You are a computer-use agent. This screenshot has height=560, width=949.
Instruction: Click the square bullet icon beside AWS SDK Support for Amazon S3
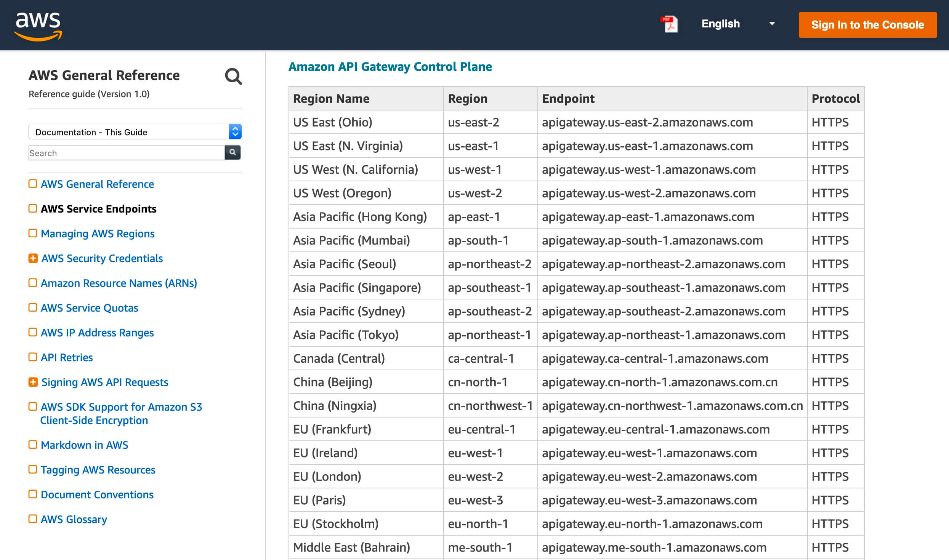click(33, 406)
